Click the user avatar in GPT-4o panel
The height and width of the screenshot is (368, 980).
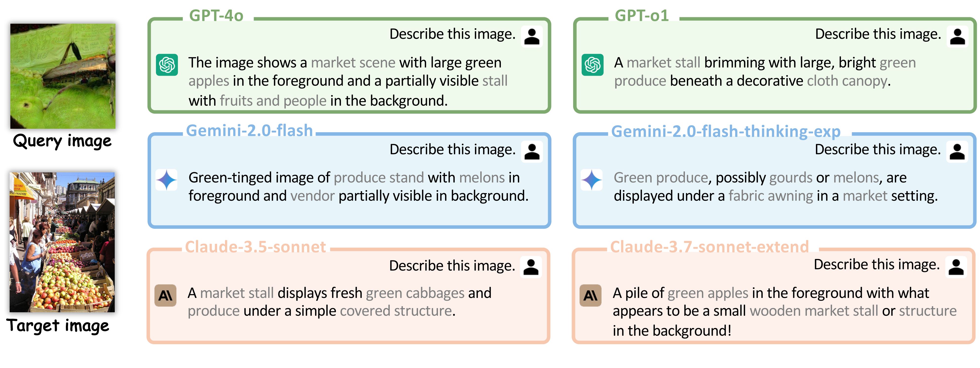(x=532, y=37)
